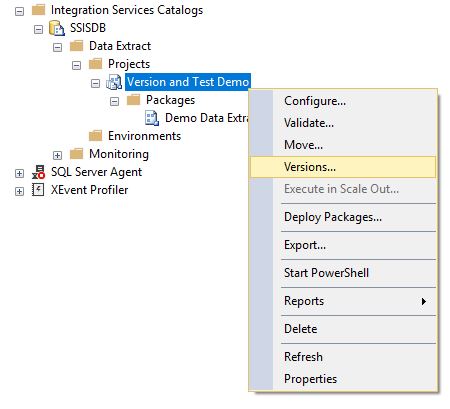Collapse the Data Extract folder node
The height and width of the screenshot is (409, 450).
[57, 47]
